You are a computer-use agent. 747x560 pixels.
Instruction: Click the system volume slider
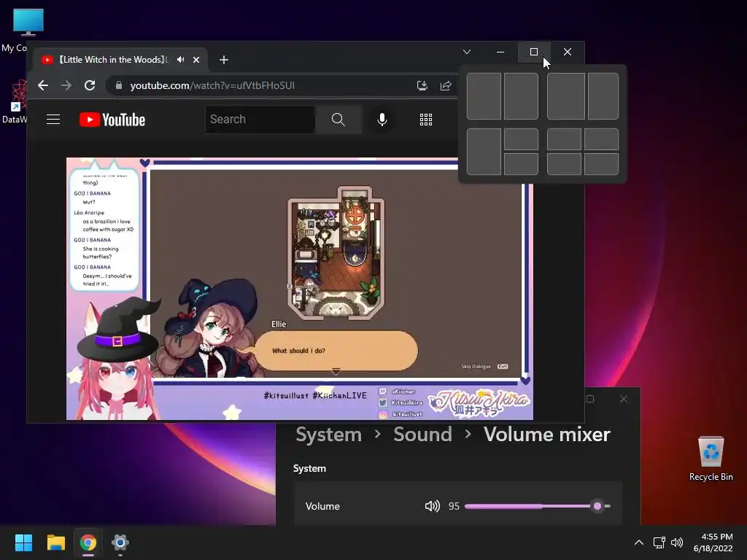[538, 506]
